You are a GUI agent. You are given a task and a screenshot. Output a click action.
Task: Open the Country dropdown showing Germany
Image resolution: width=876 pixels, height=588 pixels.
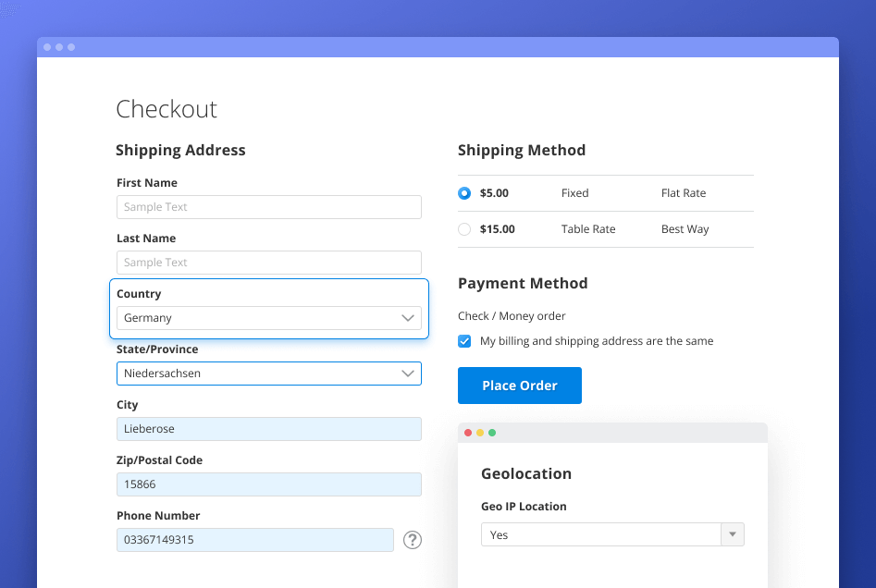click(x=268, y=317)
